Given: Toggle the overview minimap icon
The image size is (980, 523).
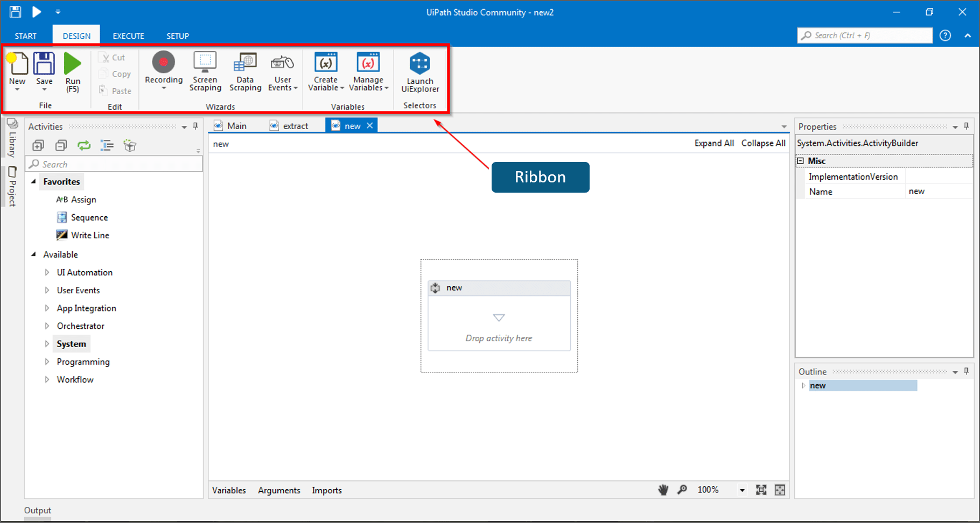Looking at the screenshot, I should pos(780,490).
